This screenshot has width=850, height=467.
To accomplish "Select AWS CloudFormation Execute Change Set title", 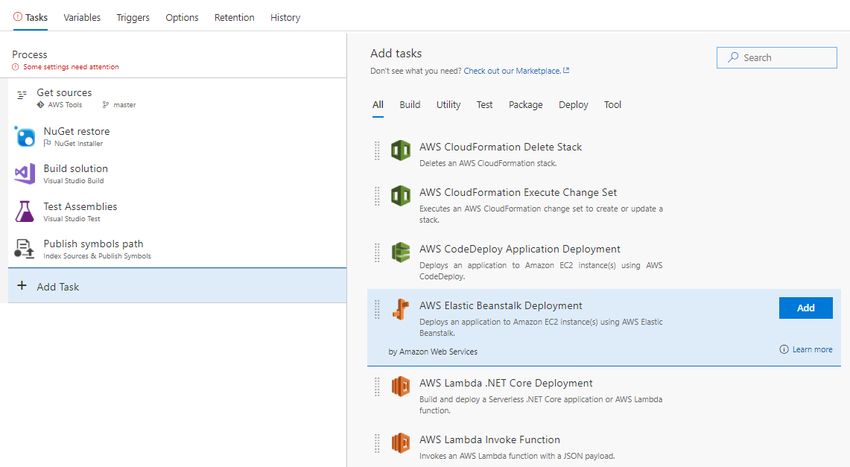I will (518, 193).
